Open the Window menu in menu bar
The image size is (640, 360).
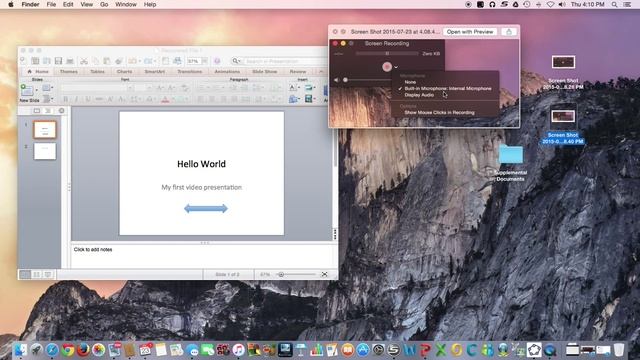coord(126,4)
